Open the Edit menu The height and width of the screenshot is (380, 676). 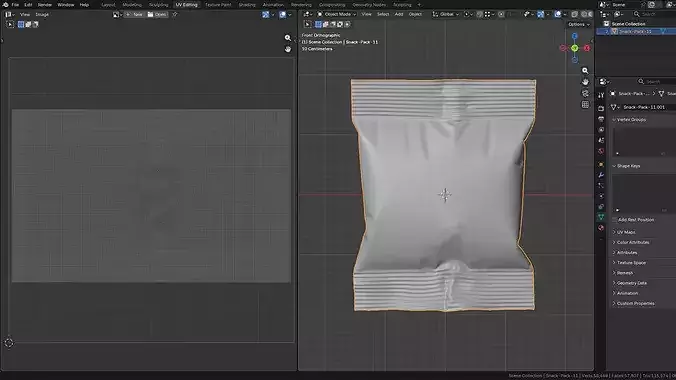point(28,5)
